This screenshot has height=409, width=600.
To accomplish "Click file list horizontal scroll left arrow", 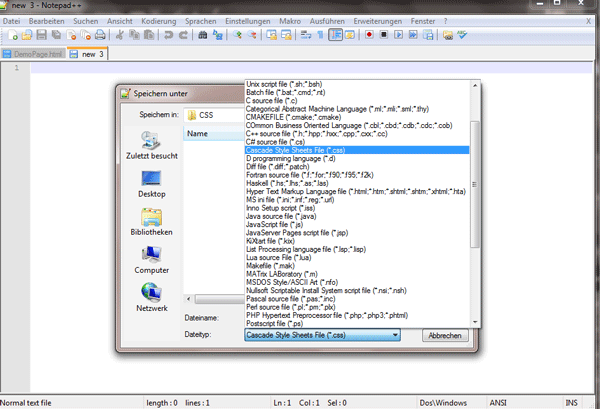I will pyautogui.click(x=188, y=299).
